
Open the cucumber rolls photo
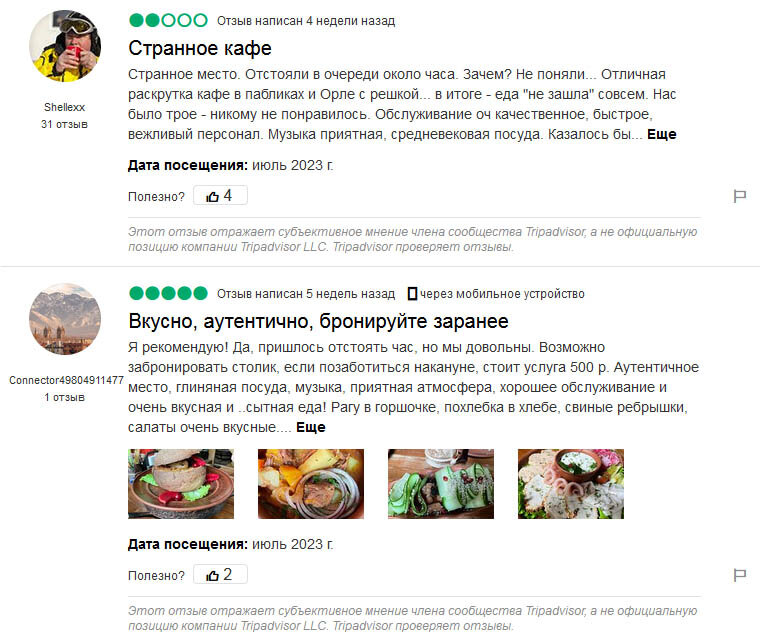pyautogui.click(x=441, y=484)
